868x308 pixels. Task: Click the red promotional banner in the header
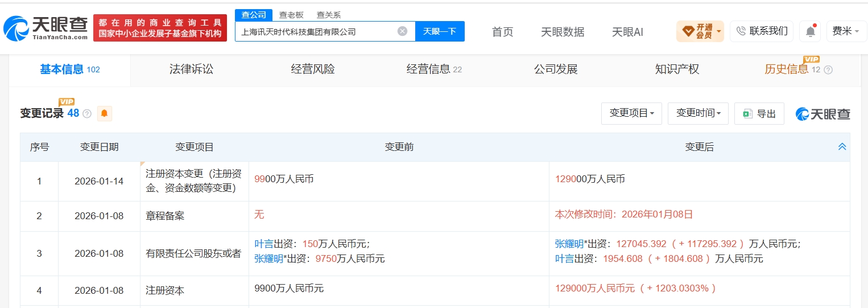pyautogui.click(x=160, y=28)
